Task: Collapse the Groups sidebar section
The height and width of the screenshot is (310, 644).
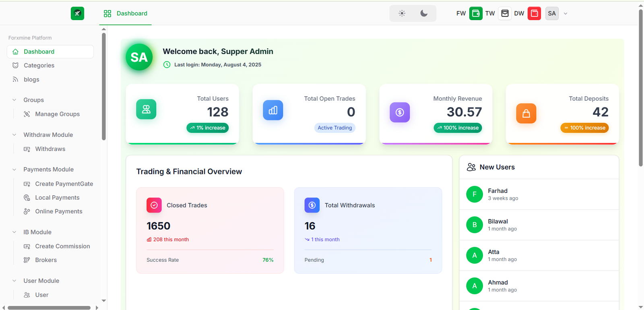Action: [14, 100]
